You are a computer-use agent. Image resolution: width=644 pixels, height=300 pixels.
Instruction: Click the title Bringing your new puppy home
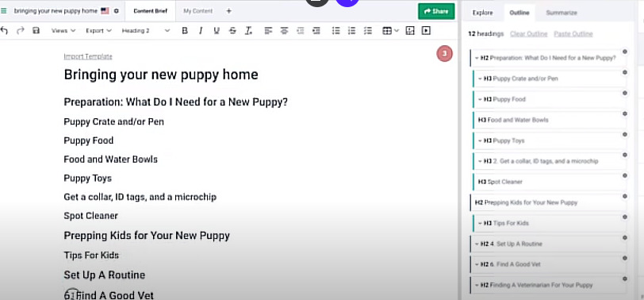[161, 75]
